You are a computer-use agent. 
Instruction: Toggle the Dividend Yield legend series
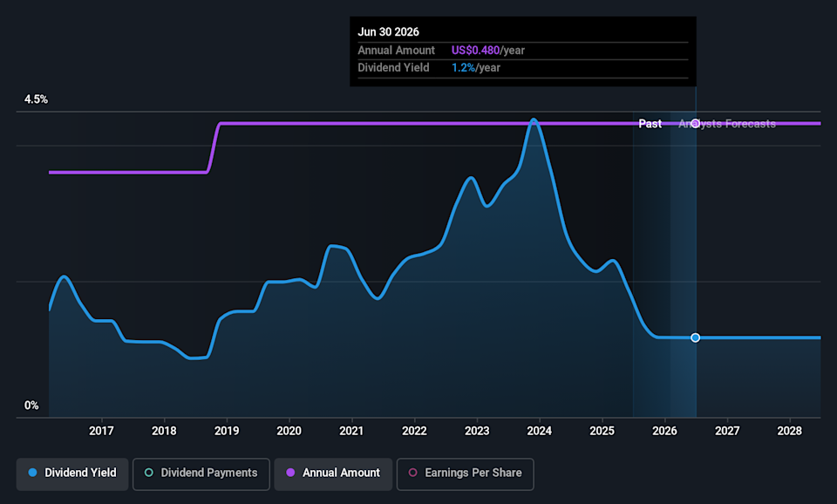[x=72, y=473]
